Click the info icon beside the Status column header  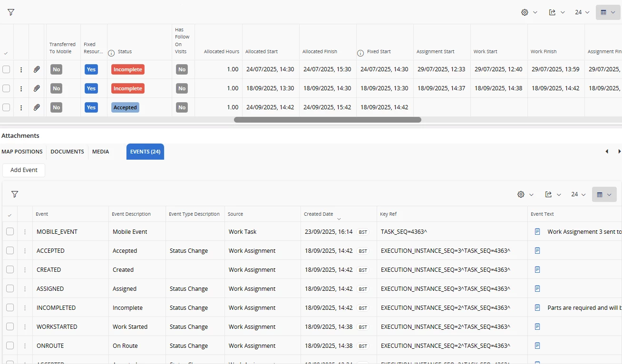tap(111, 52)
